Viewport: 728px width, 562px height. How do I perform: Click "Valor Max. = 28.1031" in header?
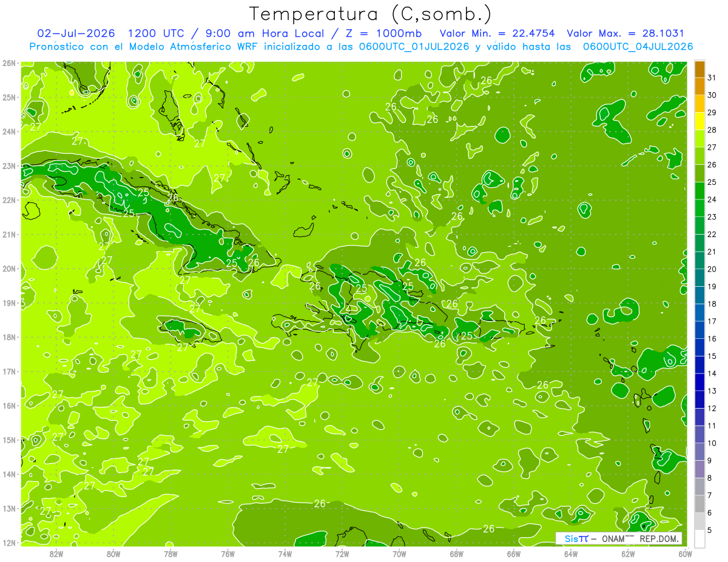pos(625,33)
